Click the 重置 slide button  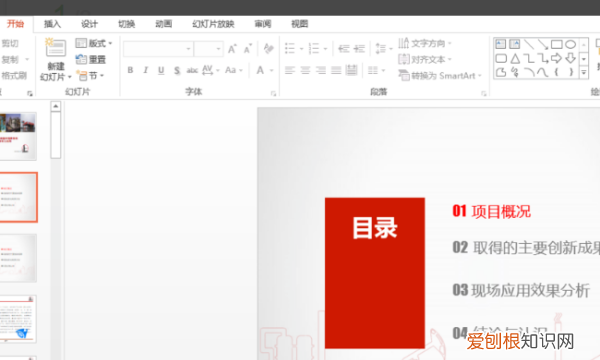(91, 60)
